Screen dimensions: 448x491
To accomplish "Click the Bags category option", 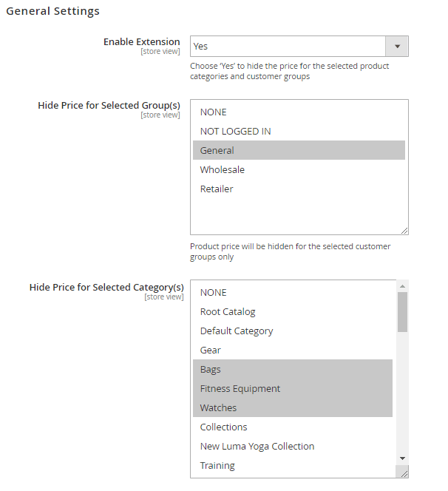I will pos(211,370).
